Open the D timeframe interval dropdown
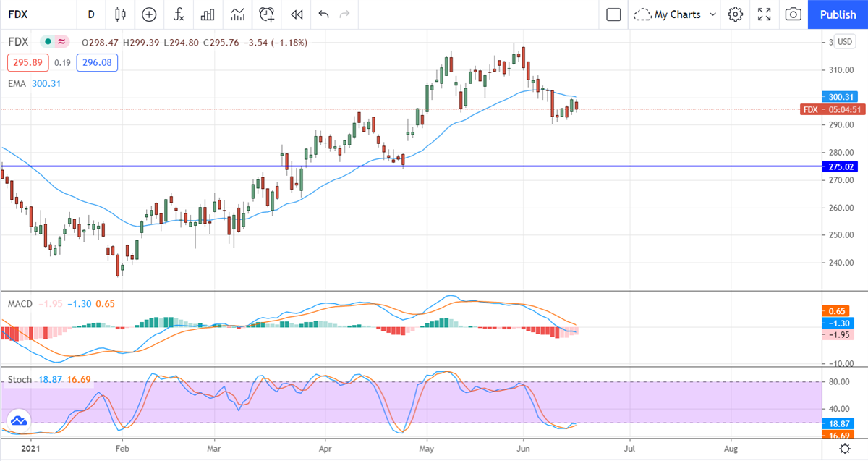 [x=90, y=14]
